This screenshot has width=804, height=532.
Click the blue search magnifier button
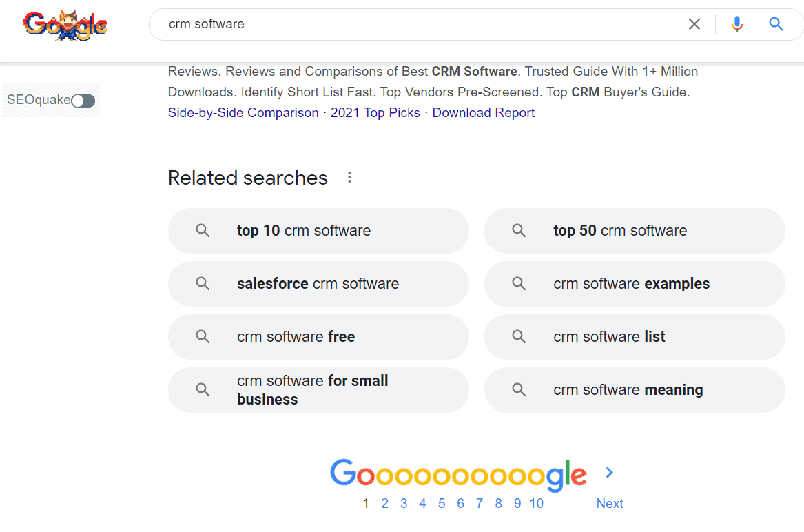776,25
